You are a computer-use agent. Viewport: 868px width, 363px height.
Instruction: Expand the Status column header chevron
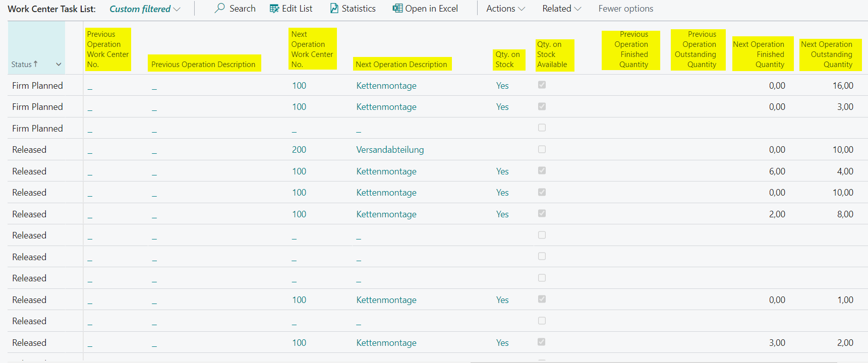coord(59,65)
